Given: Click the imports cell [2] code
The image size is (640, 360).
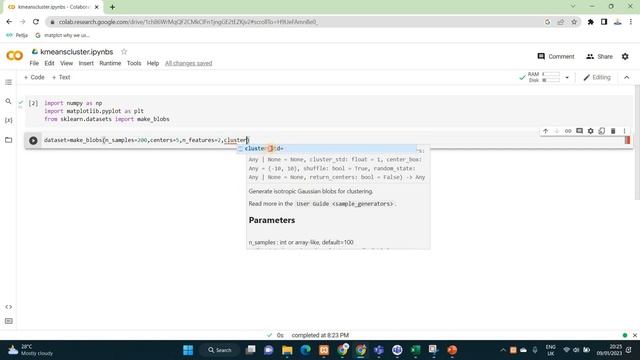Looking at the screenshot, I should pyautogui.click(x=107, y=111).
